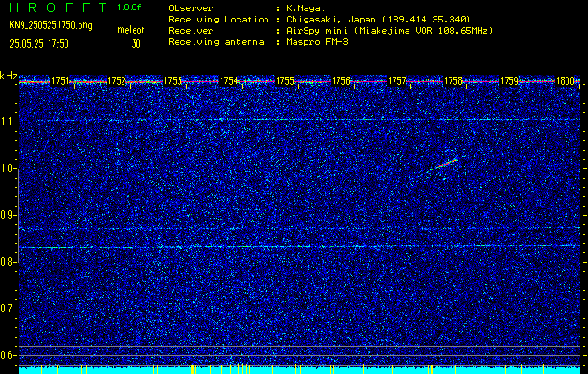Click the 1754 time marker
Image resolution: width=588 pixels, height=374 pixels.
(228, 81)
